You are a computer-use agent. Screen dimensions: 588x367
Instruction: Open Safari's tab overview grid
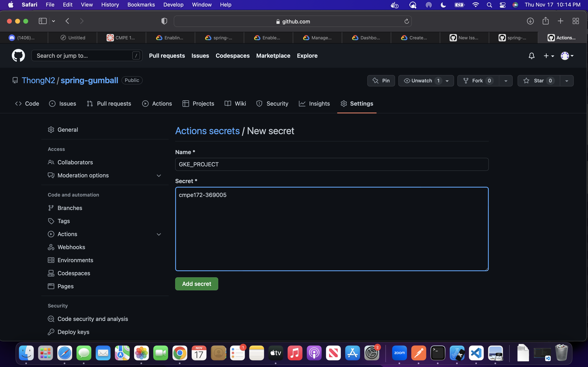(576, 21)
